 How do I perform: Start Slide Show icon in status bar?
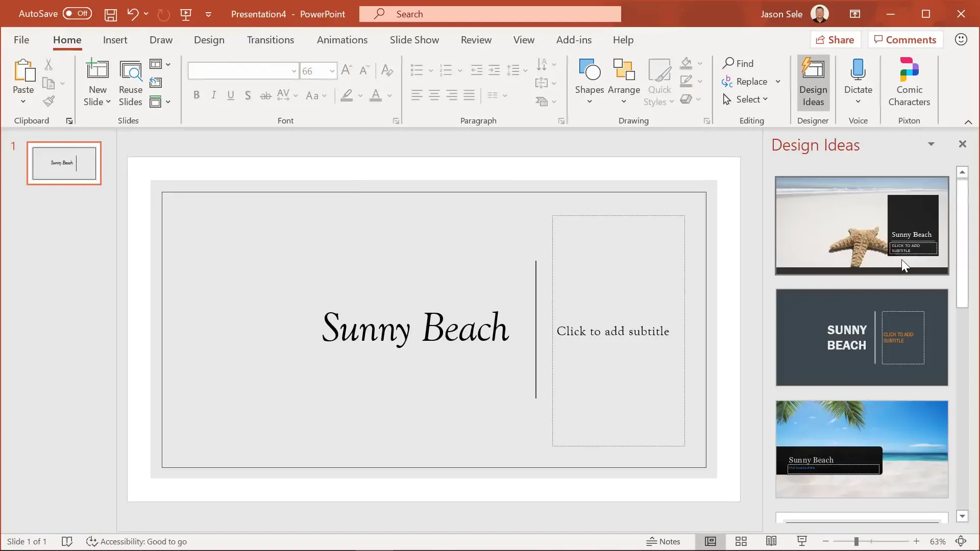pos(802,541)
